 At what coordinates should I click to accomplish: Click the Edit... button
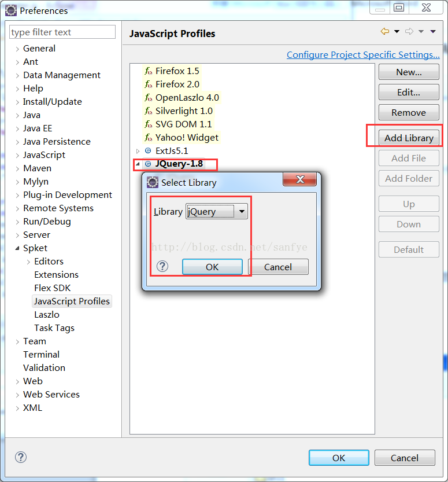pos(409,92)
